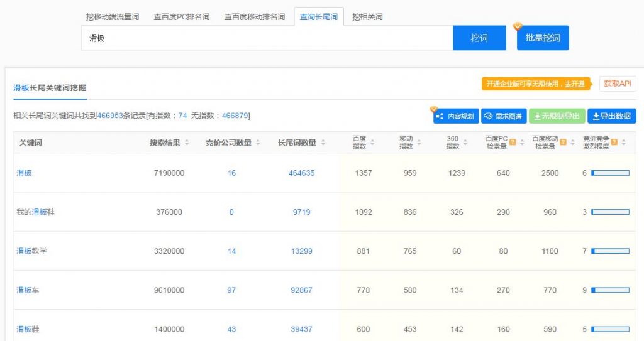Click the blue 挖词 search button
The image size is (644, 341).
pyautogui.click(x=479, y=38)
